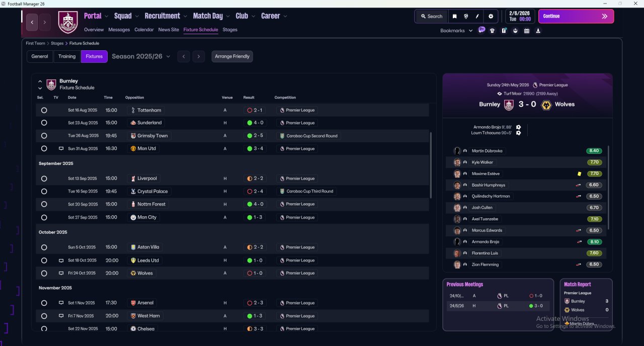Click the TV icon on Man Utd row
This screenshot has height=346, width=644.
[61, 149]
